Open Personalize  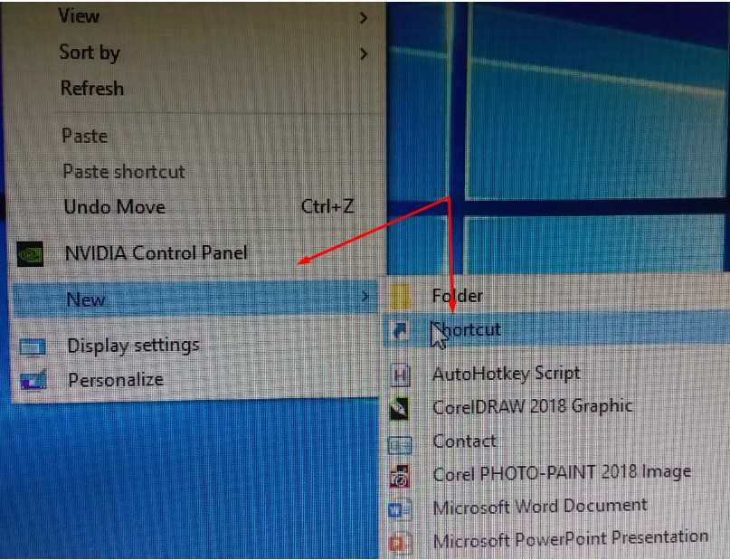[195, 380]
